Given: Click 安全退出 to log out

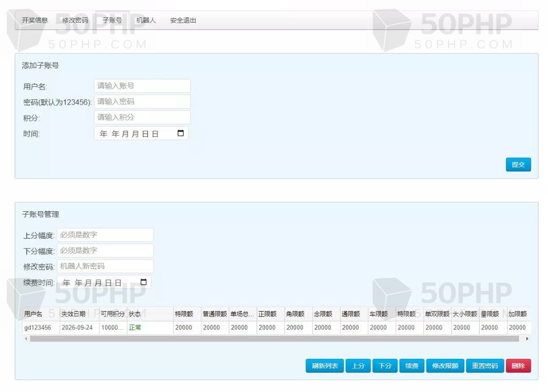Looking at the screenshot, I should (x=183, y=20).
